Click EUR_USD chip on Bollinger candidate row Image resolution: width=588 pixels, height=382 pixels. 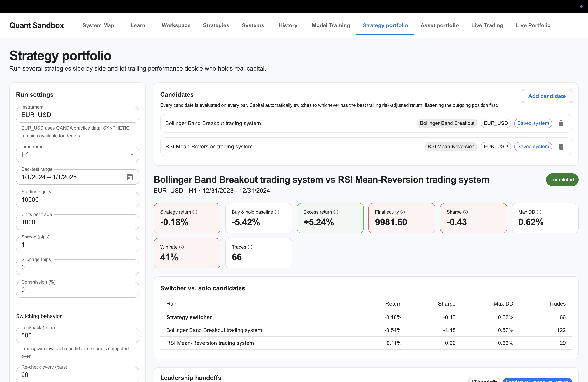coord(496,123)
